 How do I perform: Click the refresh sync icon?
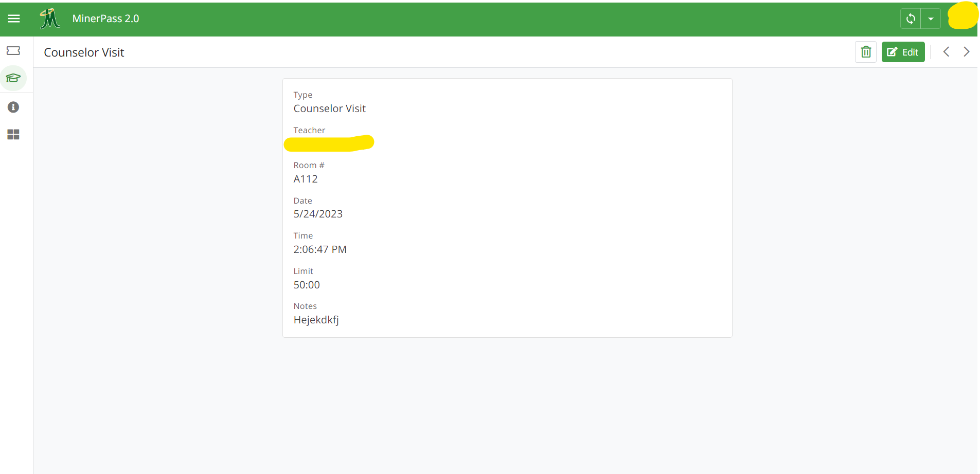point(911,19)
